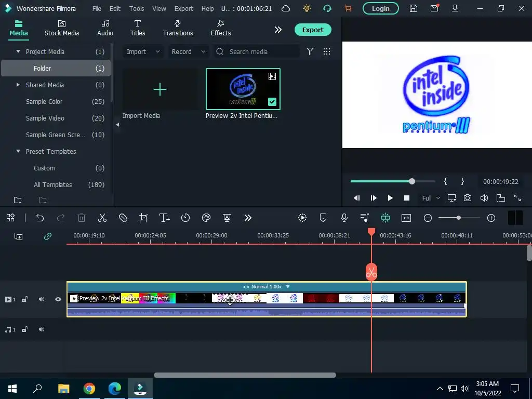This screenshot has width=532, height=399.
Task: Switch to the Transitions tab
Action: 178,29
